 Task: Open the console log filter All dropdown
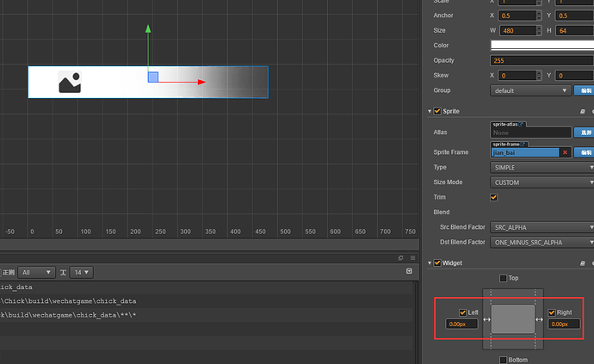tap(36, 272)
